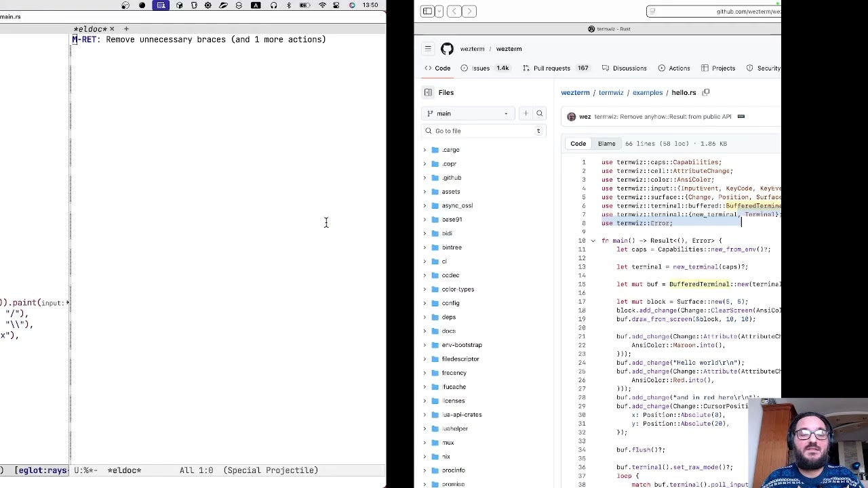Copy file path icon next to hello.rs

[x=706, y=93]
